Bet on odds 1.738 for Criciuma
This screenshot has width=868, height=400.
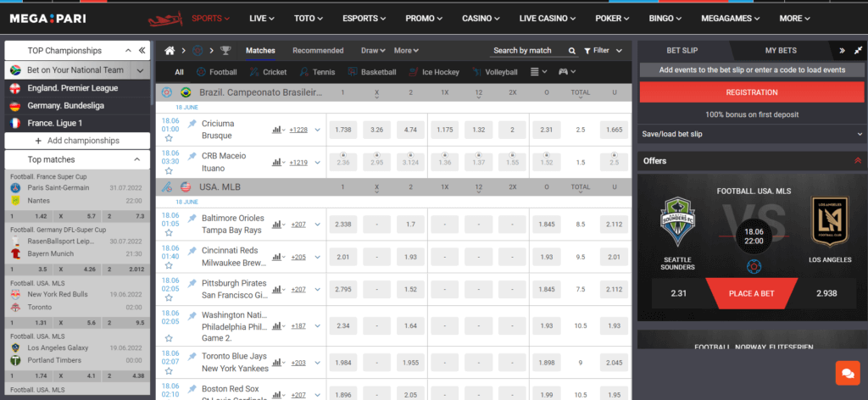tap(343, 130)
